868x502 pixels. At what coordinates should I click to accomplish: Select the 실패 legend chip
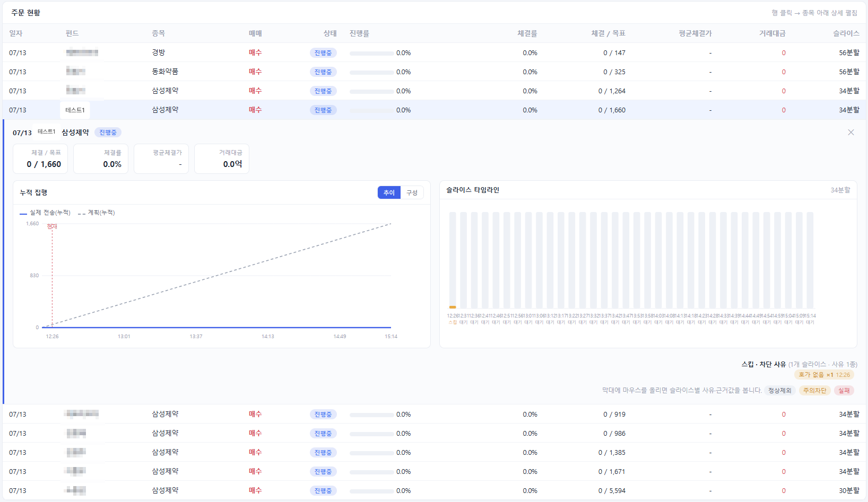(x=844, y=391)
